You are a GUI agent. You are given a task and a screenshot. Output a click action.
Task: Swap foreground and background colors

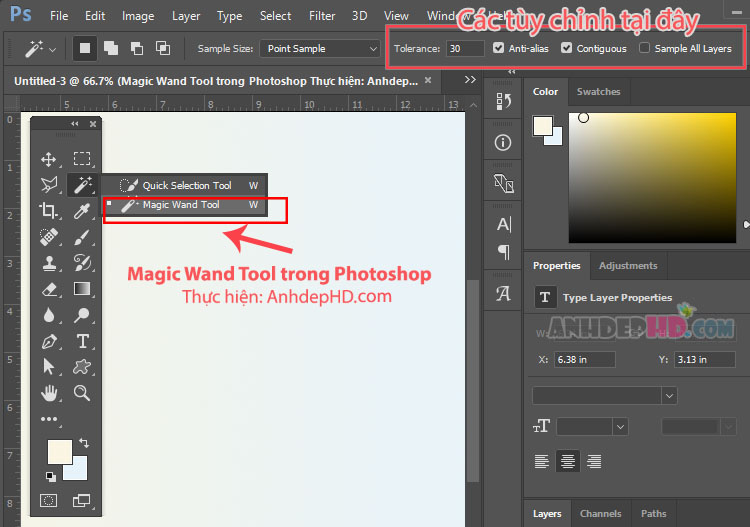[84, 443]
